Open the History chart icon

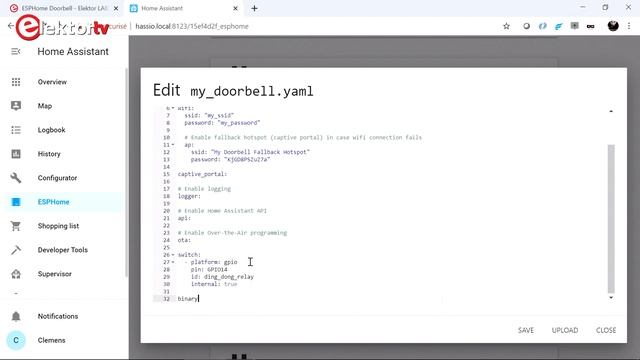16,154
